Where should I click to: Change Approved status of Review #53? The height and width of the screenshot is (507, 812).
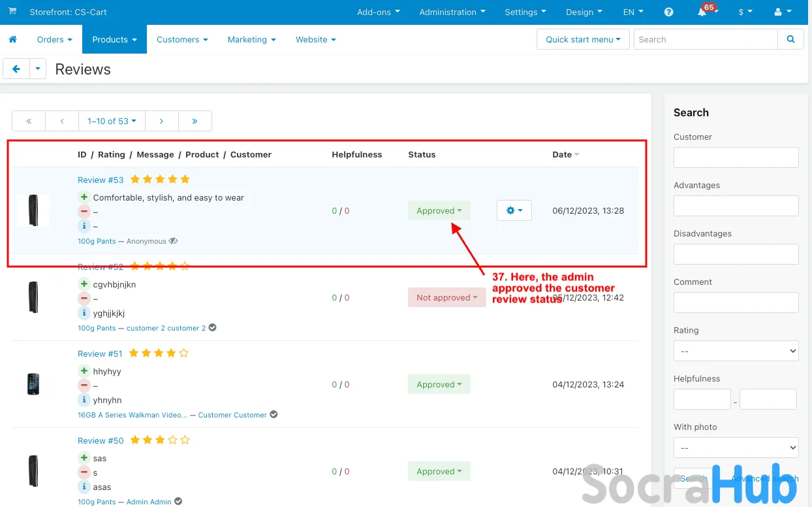point(439,210)
